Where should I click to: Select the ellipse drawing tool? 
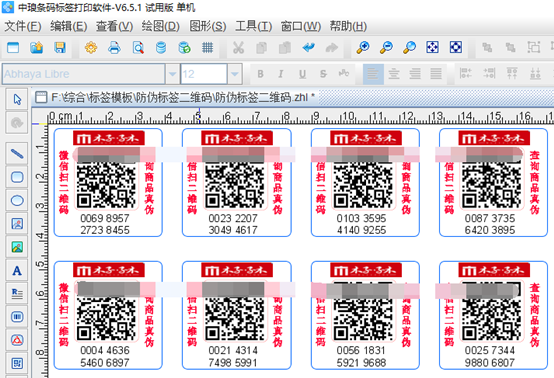click(17, 201)
